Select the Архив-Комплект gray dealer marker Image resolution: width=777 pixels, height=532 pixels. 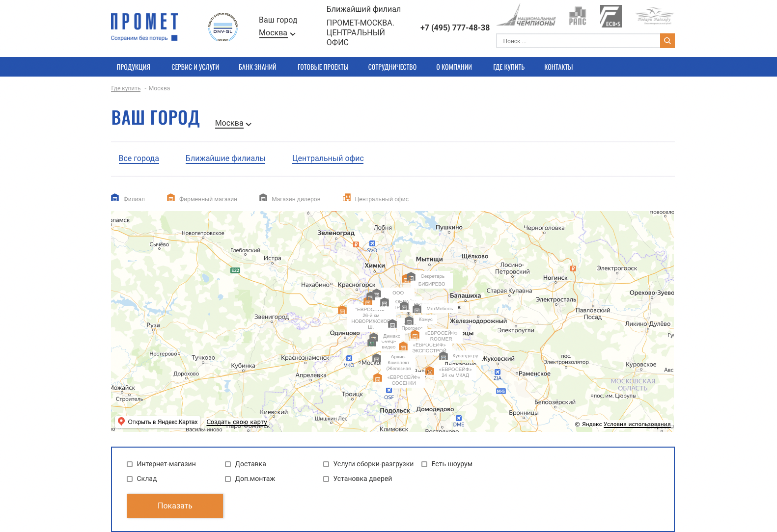tap(377, 358)
